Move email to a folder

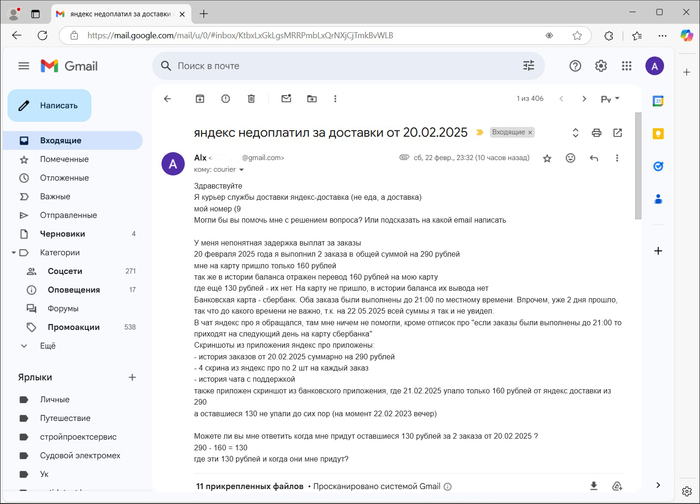click(x=312, y=99)
